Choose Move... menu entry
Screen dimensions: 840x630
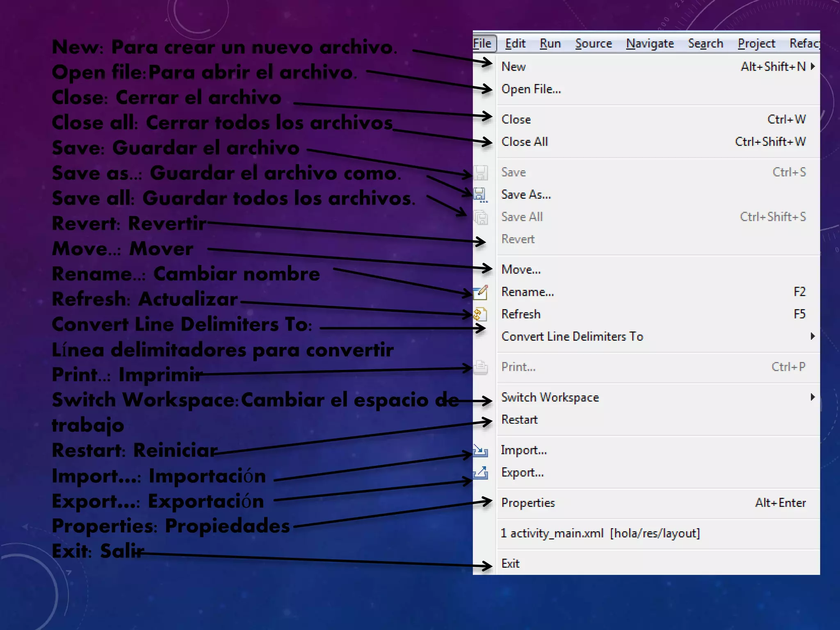658,269
